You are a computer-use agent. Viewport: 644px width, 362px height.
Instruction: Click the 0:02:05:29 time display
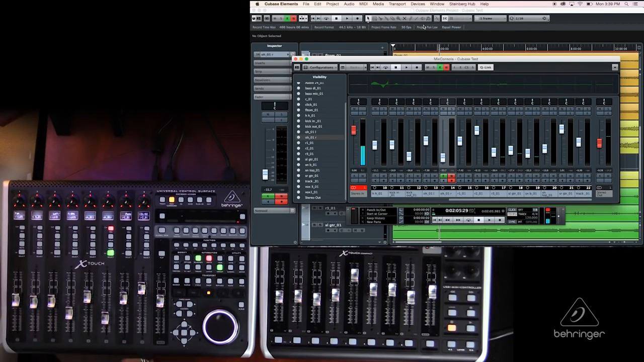457,211
